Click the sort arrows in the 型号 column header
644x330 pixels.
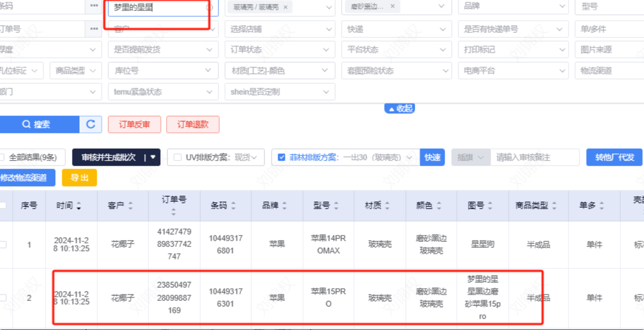pyautogui.click(x=336, y=206)
